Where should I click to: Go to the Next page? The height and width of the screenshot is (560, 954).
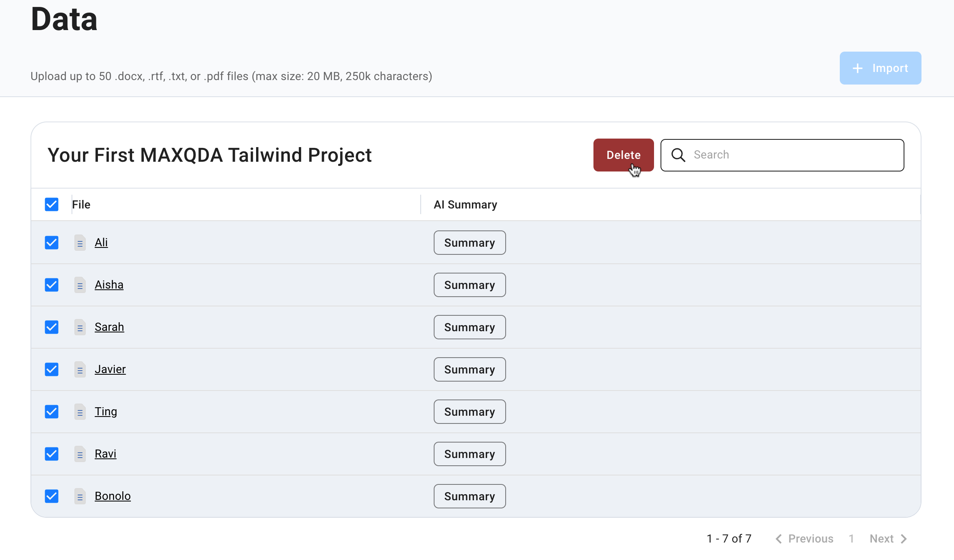pyautogui.click(x=882, y=538)
